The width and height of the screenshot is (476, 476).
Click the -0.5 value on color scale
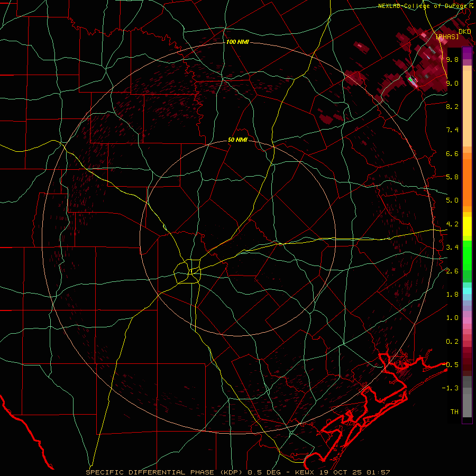(x=451, y=364)
